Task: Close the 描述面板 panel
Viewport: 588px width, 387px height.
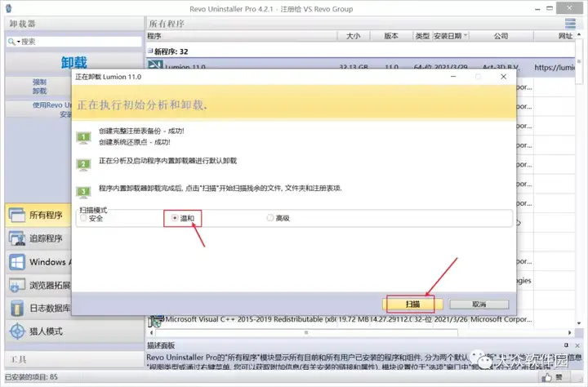Action: [577, 345]
